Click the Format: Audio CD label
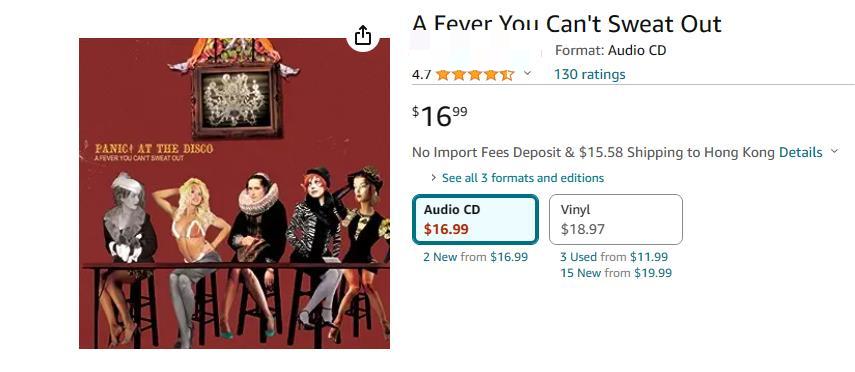This screenshot has width=855, height=372. pos(611,51)
